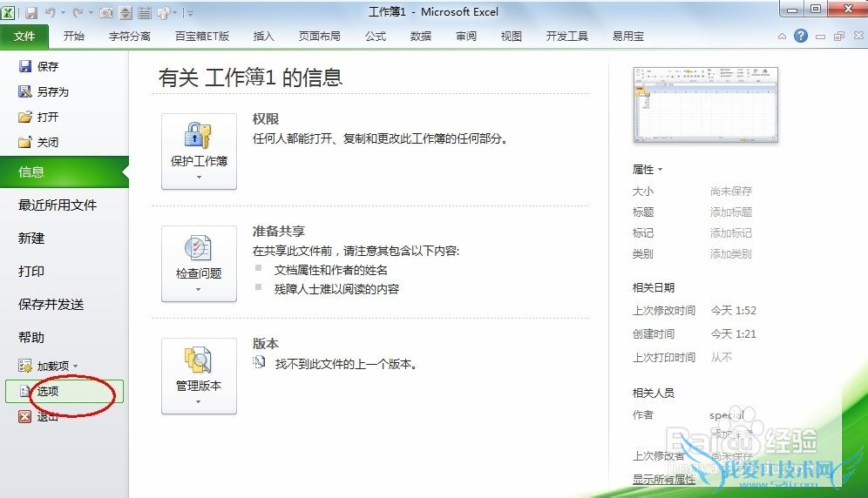Viewport: 868px width, 498px height.
Task: Switch to the 视图 (View) tab
Action: click(x=511, y=37)
